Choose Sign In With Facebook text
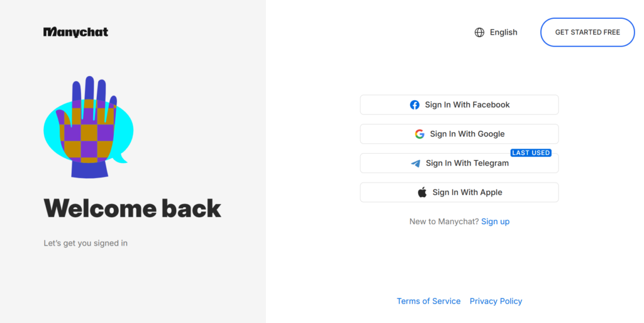The image size is (644, 323). (467, 105)
